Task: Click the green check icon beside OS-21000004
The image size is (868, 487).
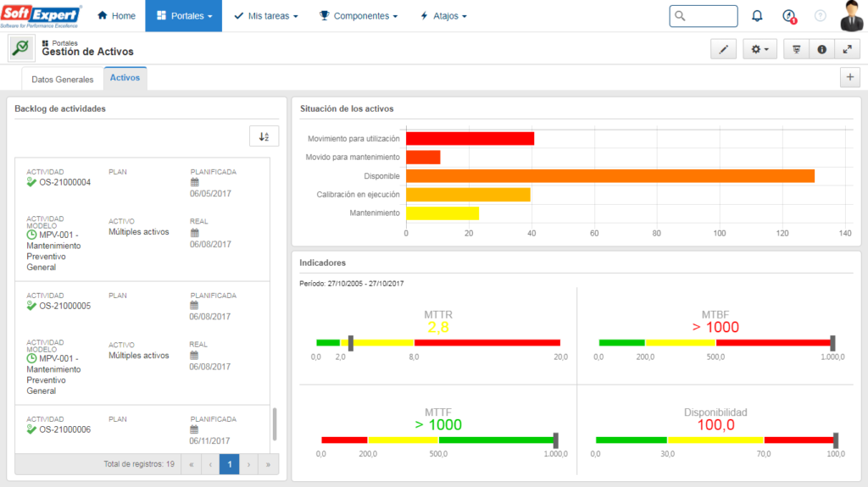Action: (x=31, y=182)
